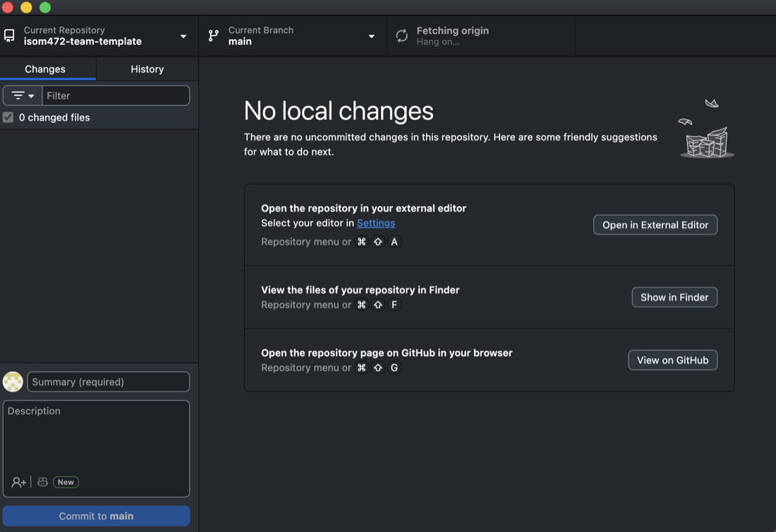Click the F key shortcut badge
776x532 pixels.
coord(394,305)
